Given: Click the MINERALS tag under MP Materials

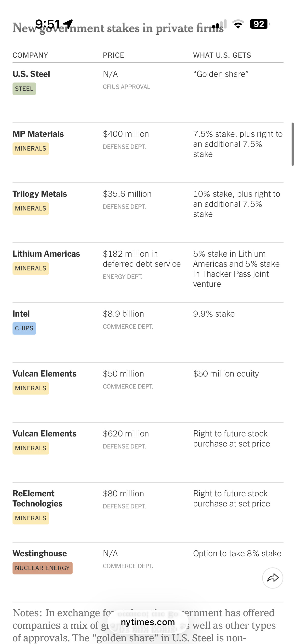Looking at the screenshot, I should [x=31, y=149].
